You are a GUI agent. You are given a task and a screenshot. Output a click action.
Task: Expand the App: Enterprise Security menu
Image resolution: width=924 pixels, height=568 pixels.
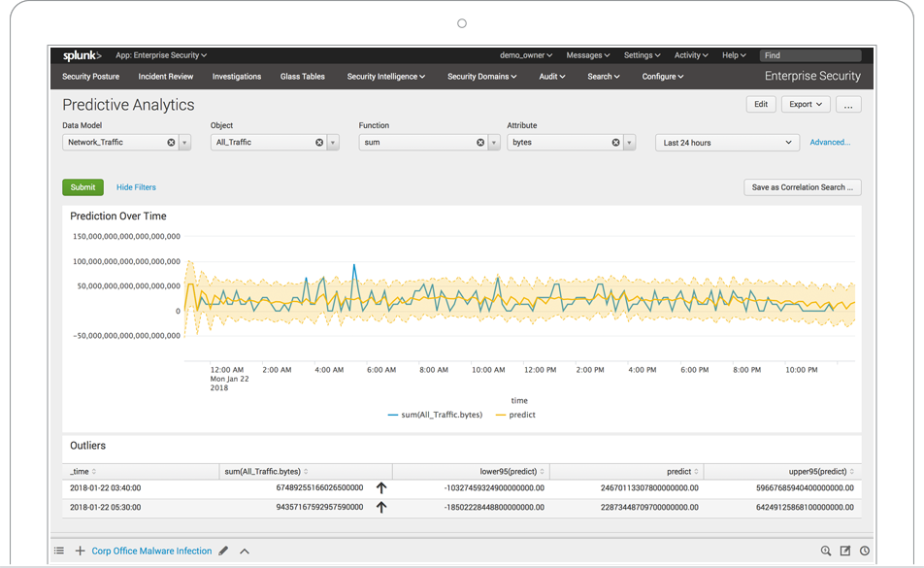pyautogui.click(x=161, y=55)
